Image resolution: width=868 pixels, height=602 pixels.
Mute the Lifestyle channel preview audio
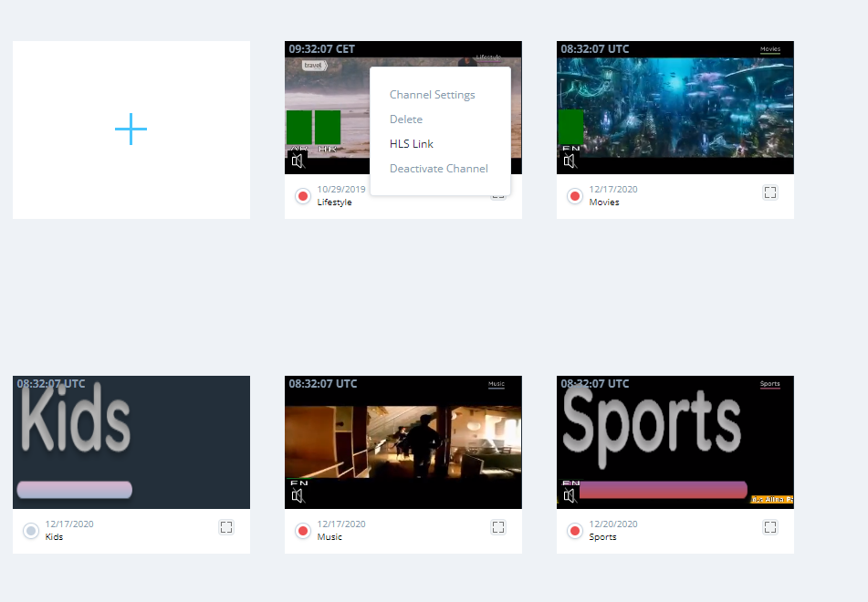tap(297, 161)
